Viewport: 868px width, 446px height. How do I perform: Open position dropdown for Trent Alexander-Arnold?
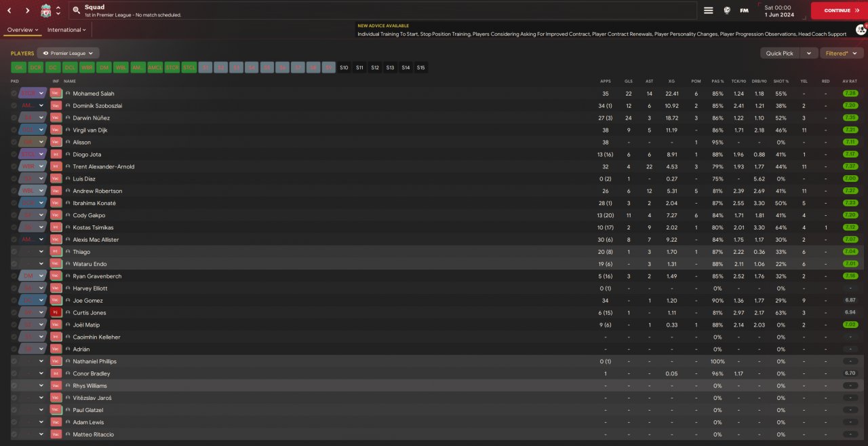(x=41, y=166)
